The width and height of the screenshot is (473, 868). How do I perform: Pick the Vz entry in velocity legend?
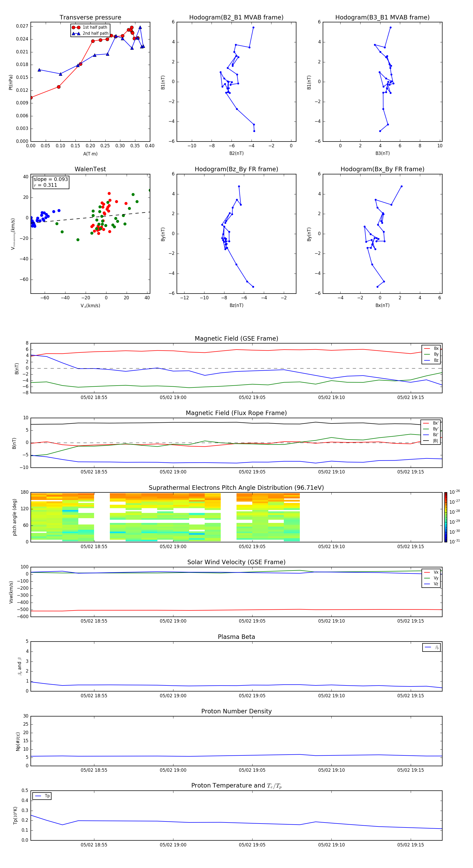pyautogui.click(x=431, y=584)
